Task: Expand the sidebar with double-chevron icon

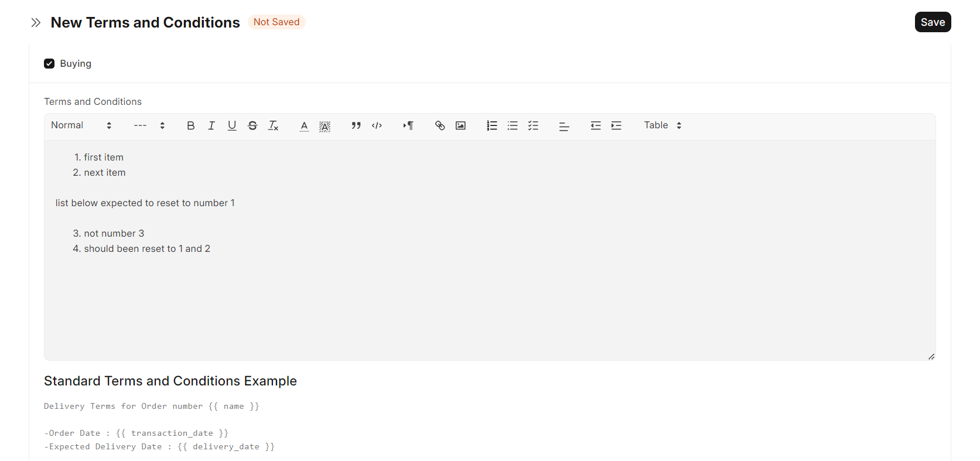Action: [x=36, y=22]
